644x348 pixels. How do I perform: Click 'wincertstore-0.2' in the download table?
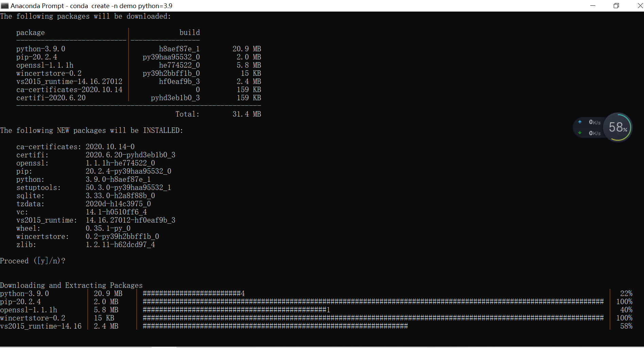(x=49, y=73)
